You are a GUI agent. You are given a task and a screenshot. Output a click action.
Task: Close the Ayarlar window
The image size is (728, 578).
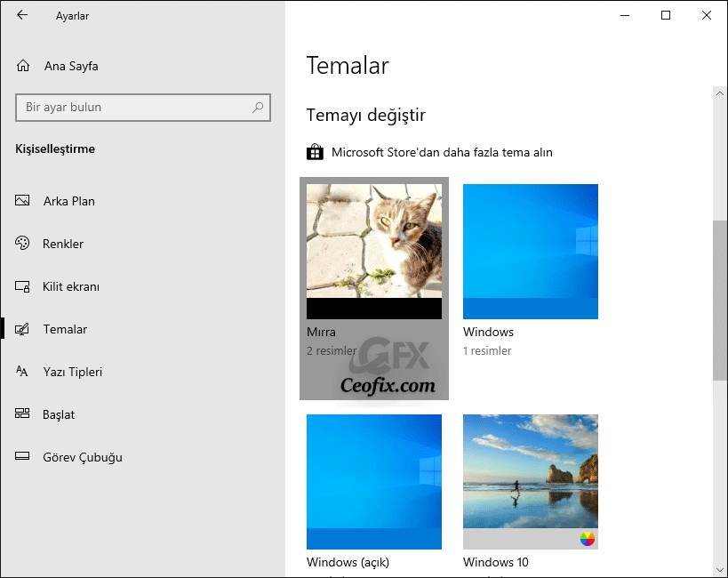coord(707,15)
